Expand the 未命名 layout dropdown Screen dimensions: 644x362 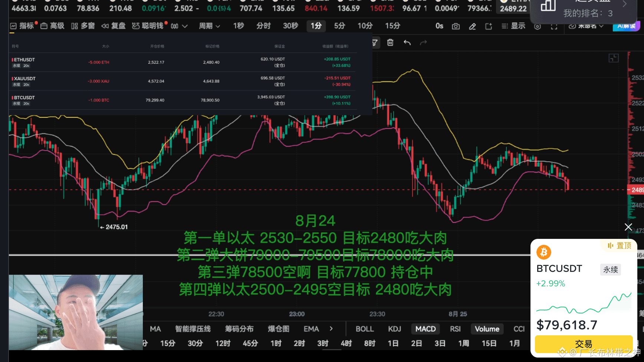[x=586, y=26]
